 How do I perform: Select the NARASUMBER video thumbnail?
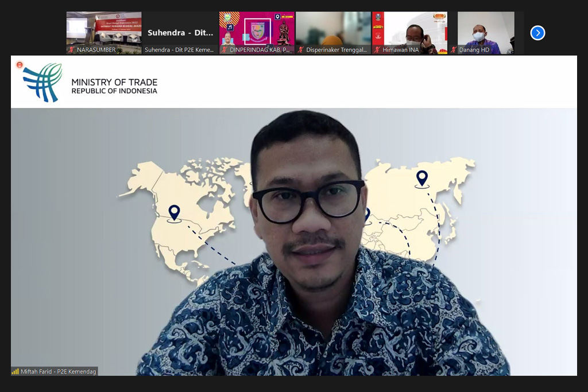point(104,29)
